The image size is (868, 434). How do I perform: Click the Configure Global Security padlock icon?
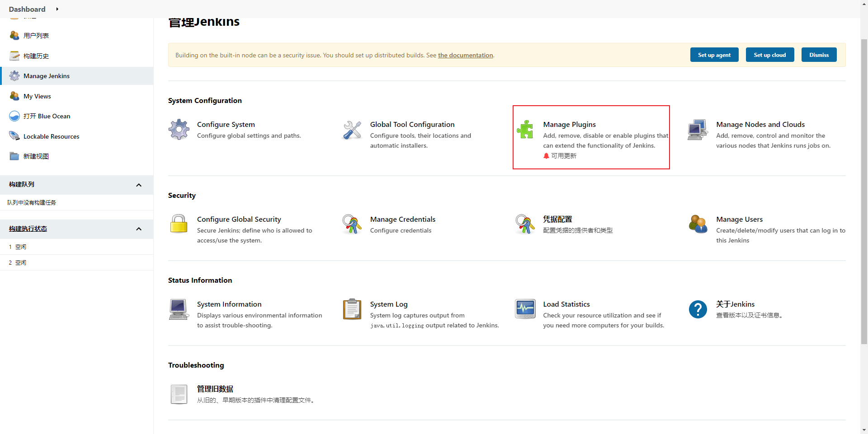click(x=179, y=224)
